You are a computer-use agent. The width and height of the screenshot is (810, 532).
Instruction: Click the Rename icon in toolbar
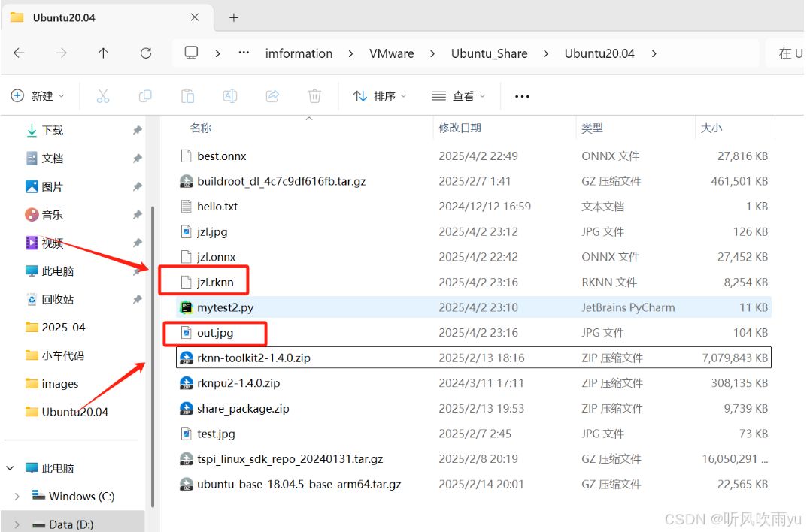coord(230,96)
